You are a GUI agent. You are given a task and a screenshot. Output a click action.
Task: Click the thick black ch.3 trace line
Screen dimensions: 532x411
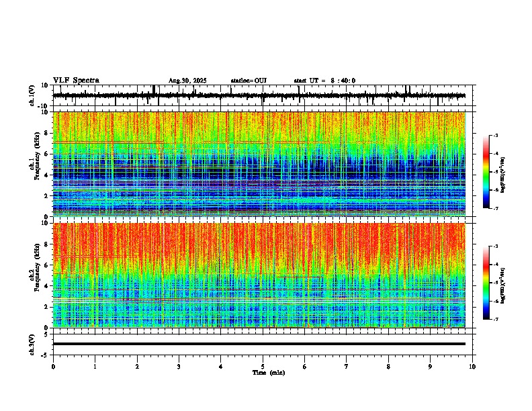pos(259,344)
